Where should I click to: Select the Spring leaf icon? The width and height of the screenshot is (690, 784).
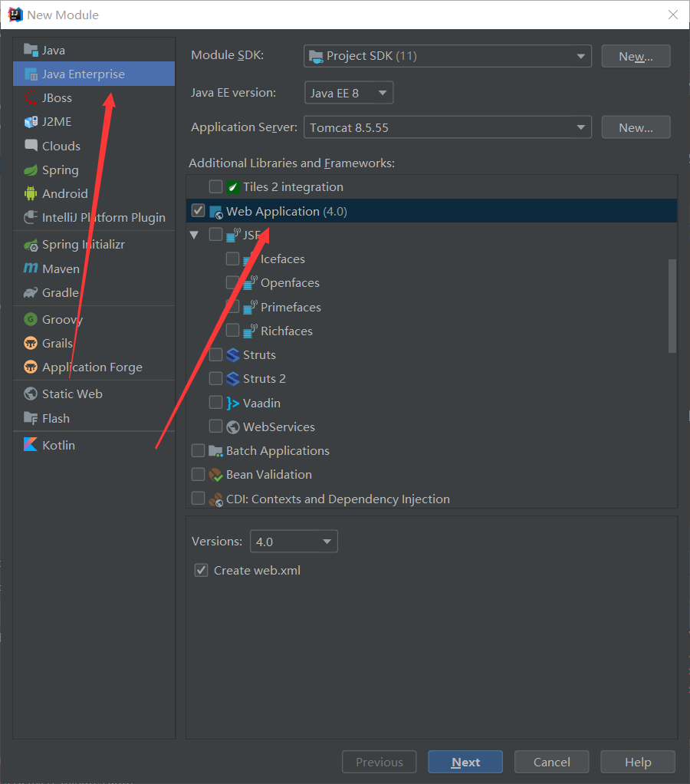click(x=31, y=170)
